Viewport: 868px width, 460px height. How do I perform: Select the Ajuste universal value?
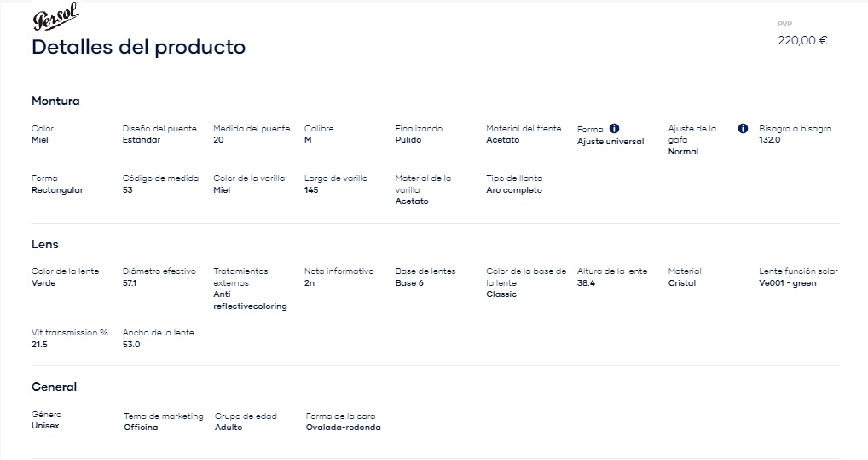(610, 142)
